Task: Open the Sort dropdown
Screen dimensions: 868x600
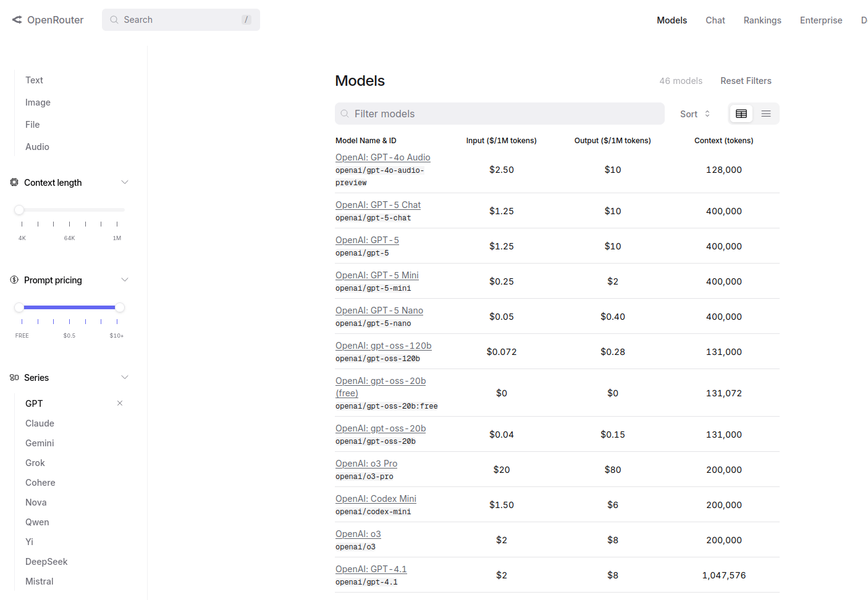Action: tap(695, 114)
